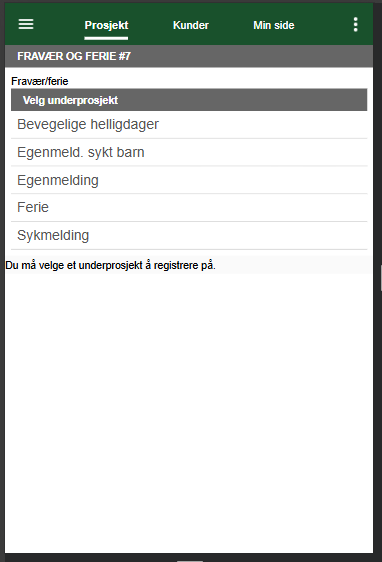Image resolution: width=382 pixels, height=562 pixels.
Task: Click the 'Du må velge et underprosjekt' message
Action: [x=110, y=265]
